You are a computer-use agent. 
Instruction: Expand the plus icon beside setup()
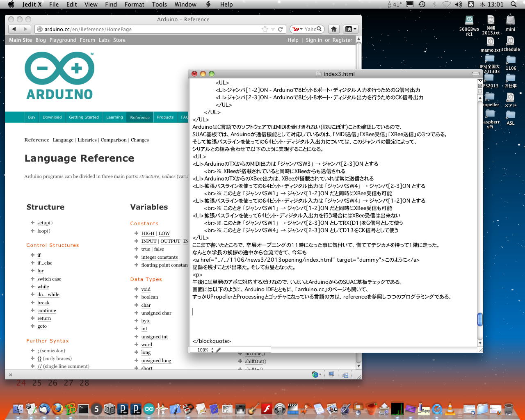(32, 223)
